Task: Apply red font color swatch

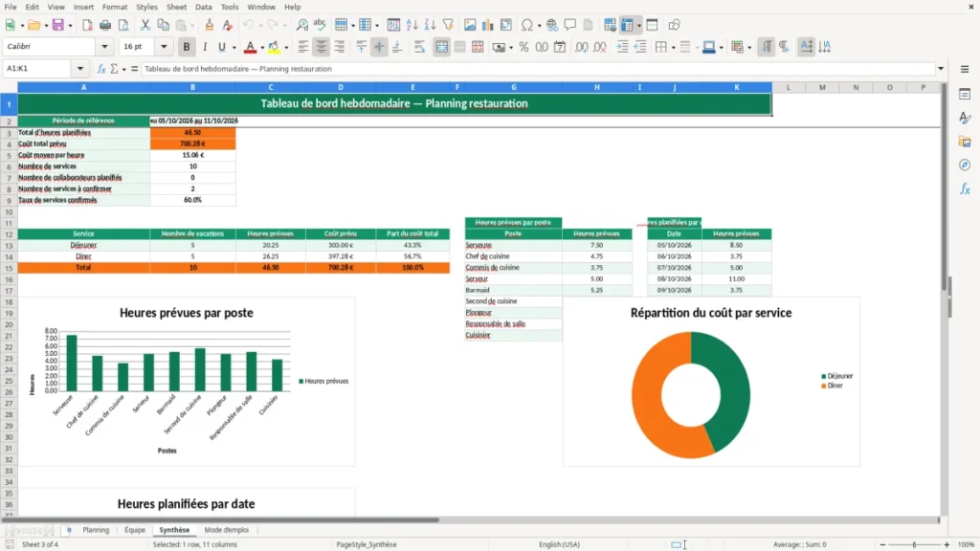Action: click(250, 47)
